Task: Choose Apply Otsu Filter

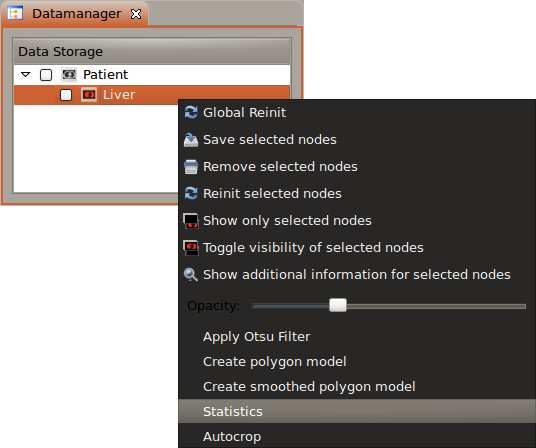Action: 357,337
